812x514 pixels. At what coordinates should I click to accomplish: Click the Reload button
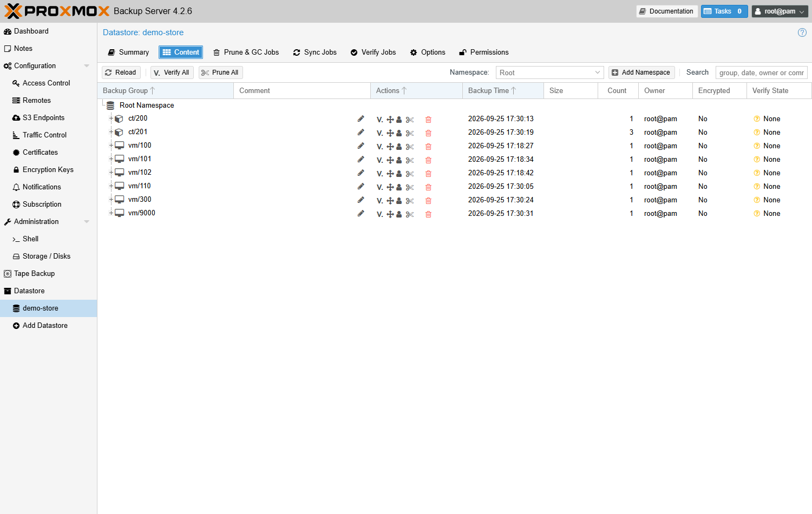121,73
